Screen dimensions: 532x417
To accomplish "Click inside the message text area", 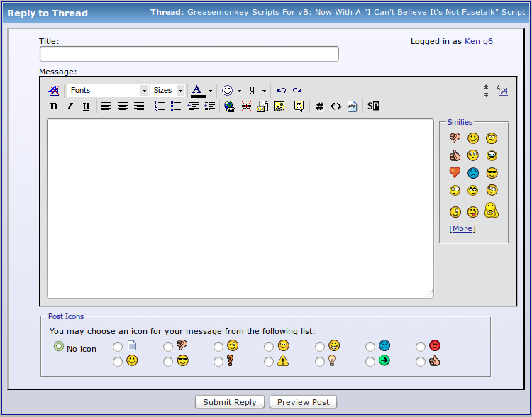I will [240, 208].
